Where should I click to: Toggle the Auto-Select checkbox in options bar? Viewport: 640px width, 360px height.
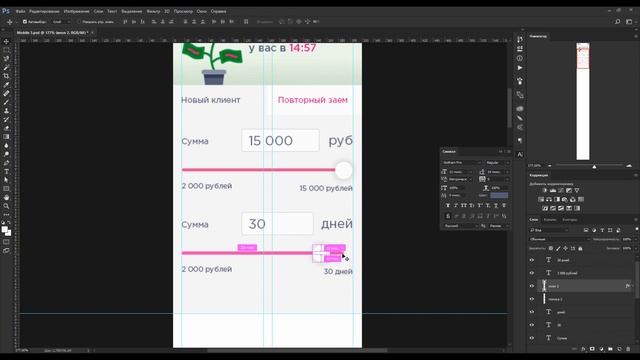point(25,22)
